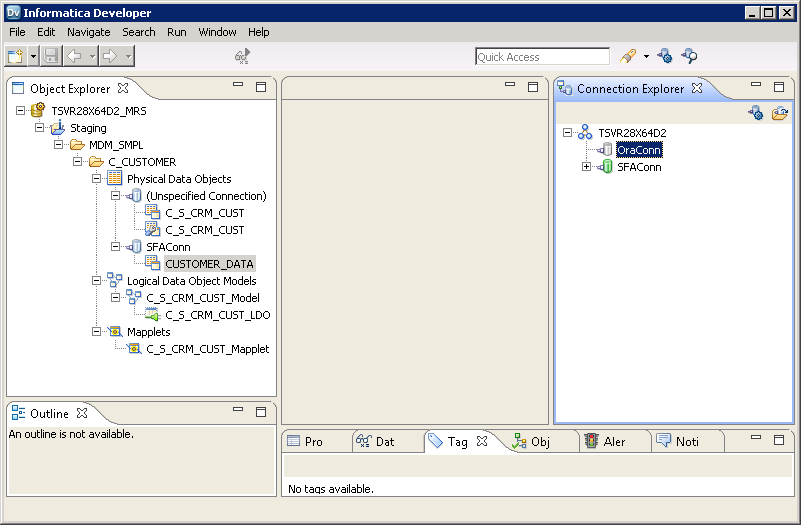
Task: Collapse the Mapplets node
Action: tap(97, 331)
